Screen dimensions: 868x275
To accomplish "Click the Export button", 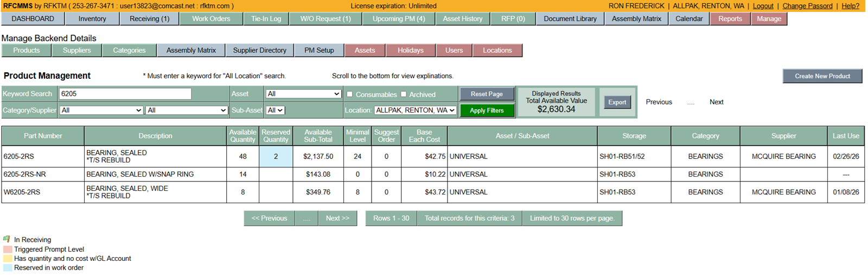I will click(617, 102).
